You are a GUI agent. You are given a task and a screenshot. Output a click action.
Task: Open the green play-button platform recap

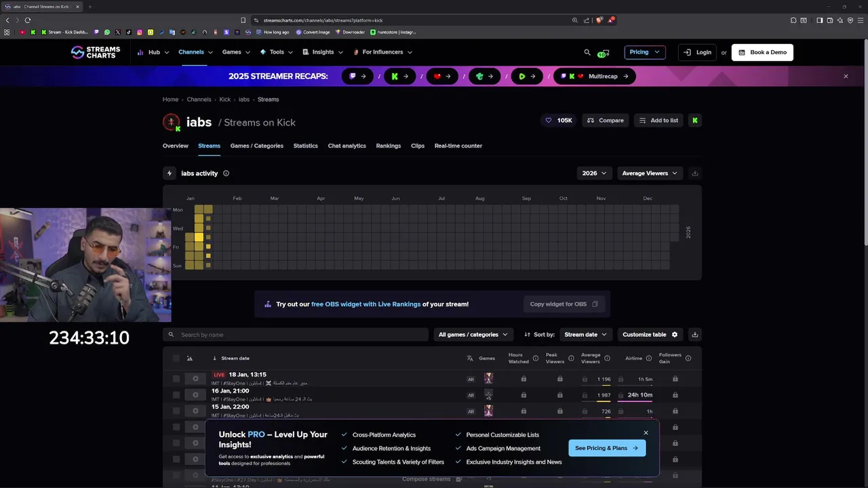tap(527, 77)
